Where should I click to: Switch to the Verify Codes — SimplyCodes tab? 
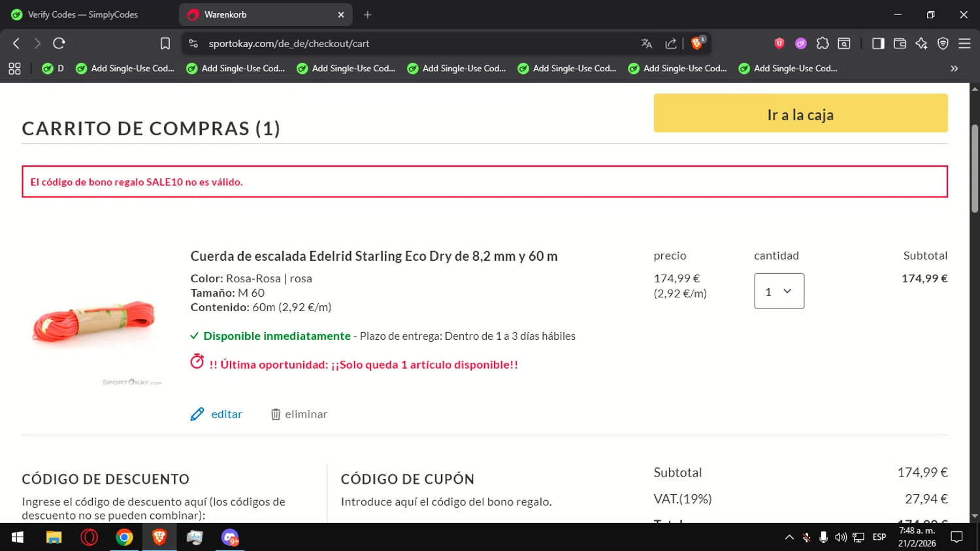(x=83, y=14)
